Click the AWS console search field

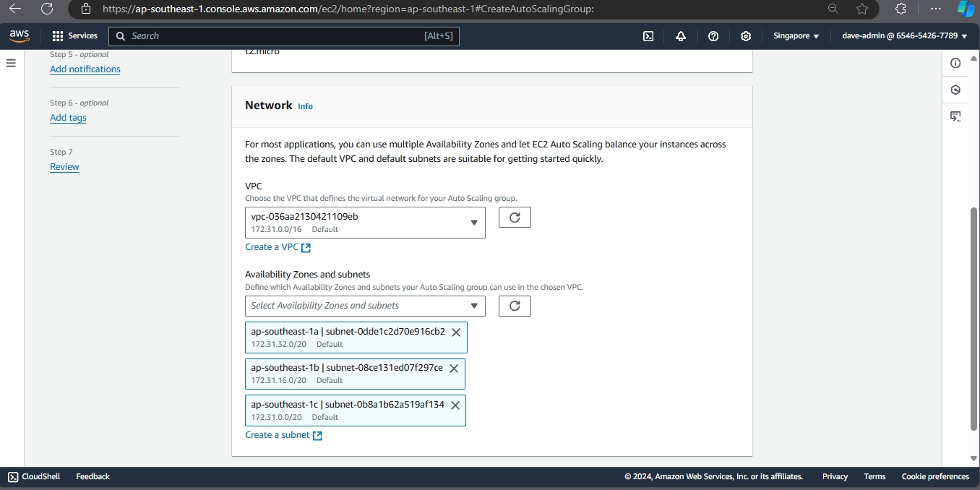(x=275, y=36)
